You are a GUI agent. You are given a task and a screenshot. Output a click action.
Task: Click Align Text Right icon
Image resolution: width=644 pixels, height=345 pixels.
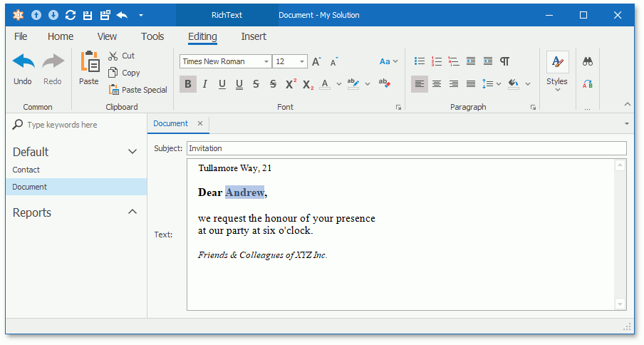coord(453,84)
